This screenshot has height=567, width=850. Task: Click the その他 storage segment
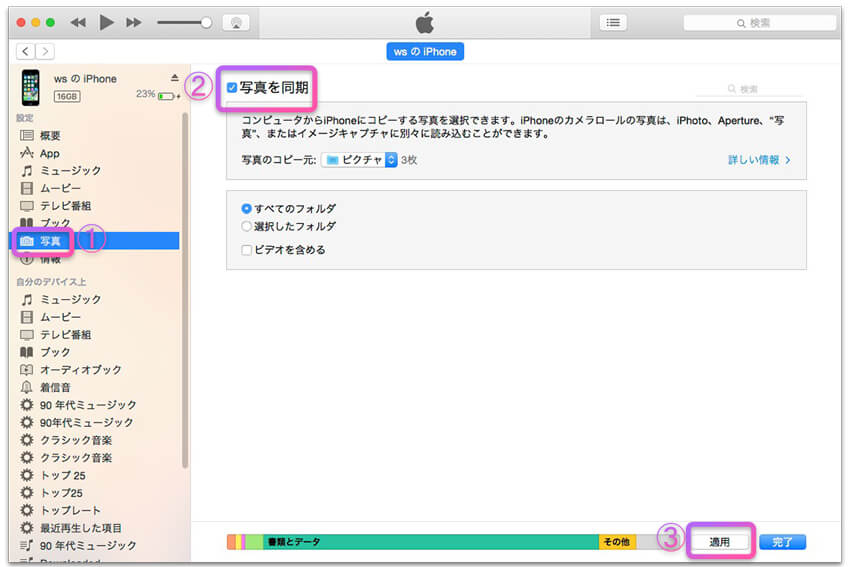617,542
